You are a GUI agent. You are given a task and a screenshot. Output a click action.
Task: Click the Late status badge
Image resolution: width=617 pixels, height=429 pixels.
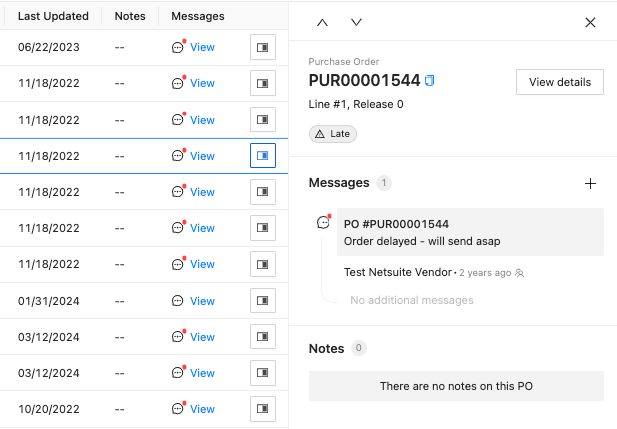click(x=333, y=134)
